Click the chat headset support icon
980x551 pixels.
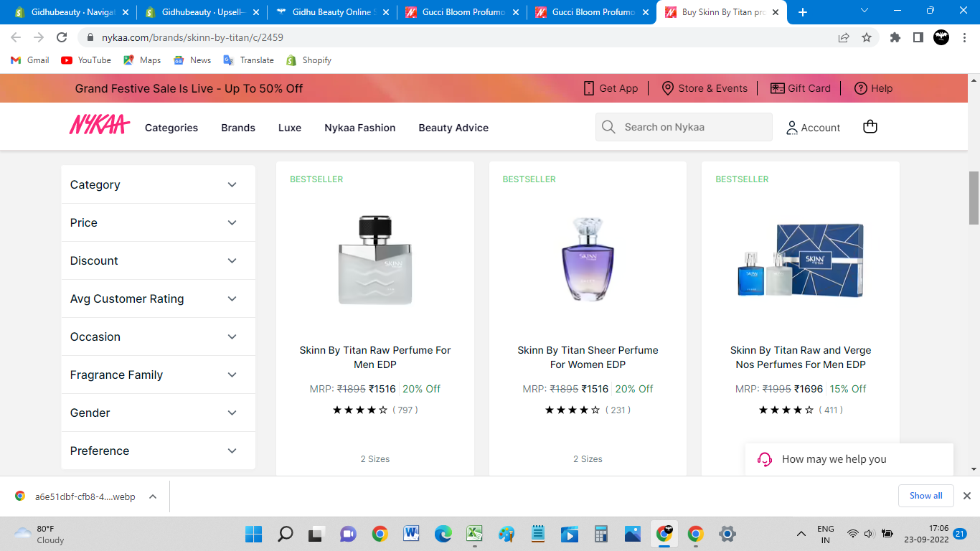click(x=765, y=459)
